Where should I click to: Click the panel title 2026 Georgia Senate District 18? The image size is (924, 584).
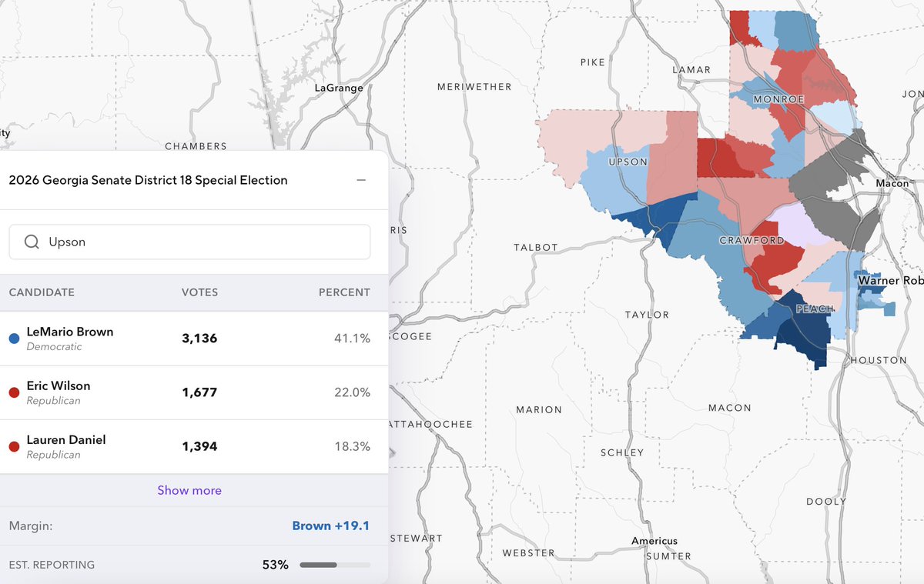pyautogui.click(x=148, y=180)
